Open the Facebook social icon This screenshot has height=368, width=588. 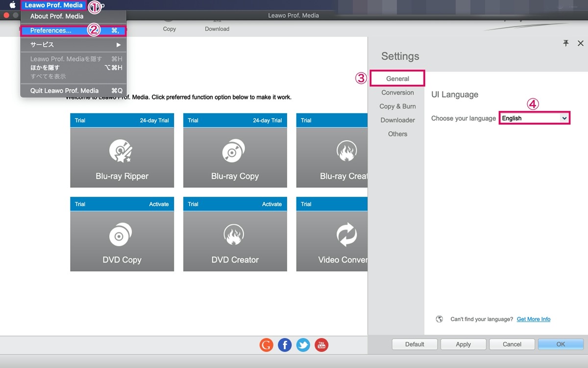click(x=285, y=345)
